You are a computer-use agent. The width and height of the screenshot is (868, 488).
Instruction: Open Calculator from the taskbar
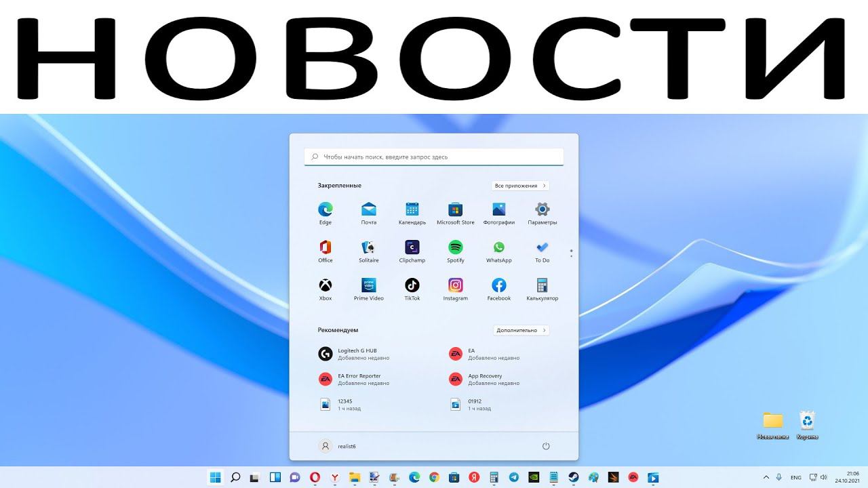coord(494,477)
